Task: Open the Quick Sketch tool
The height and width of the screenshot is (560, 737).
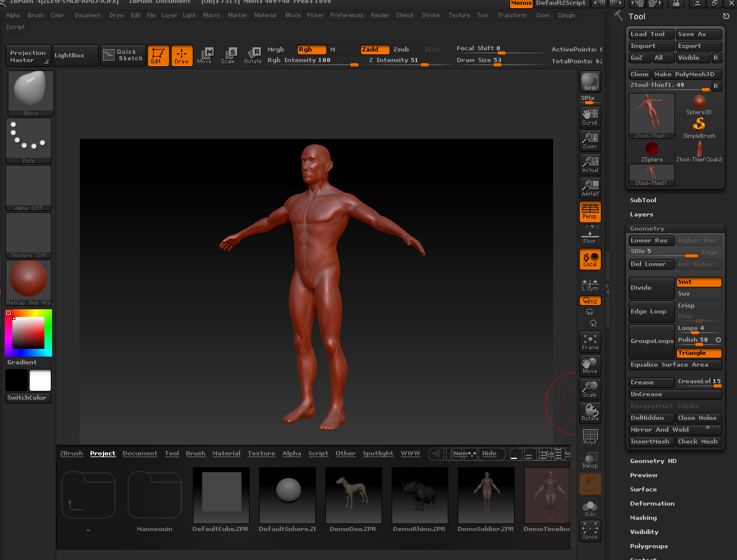Action: pos(123,56)
